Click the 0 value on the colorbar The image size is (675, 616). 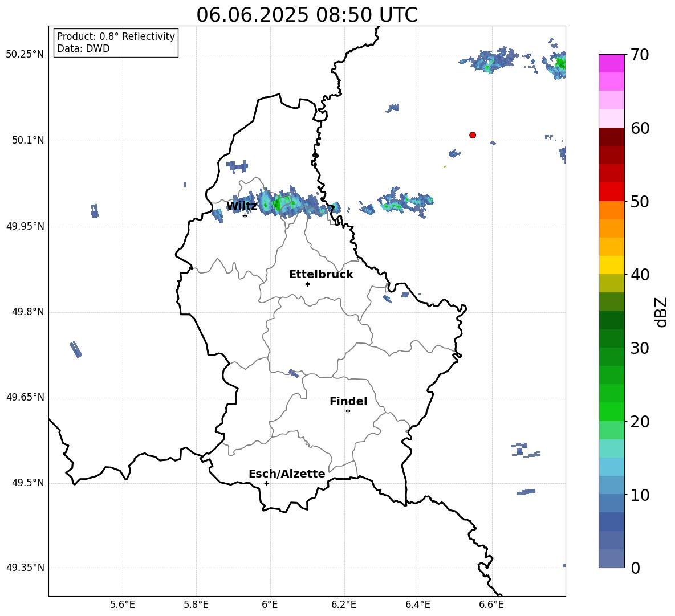click(636, 568)
